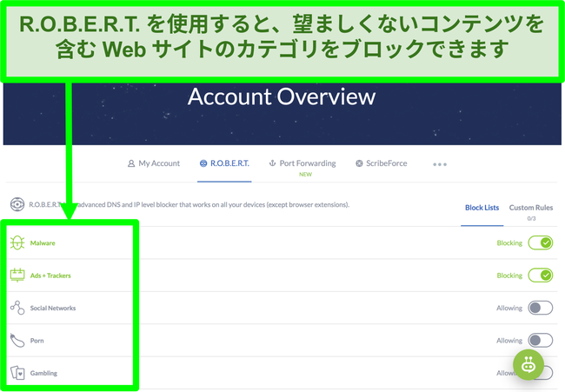This screenshot has width=565, height=392.
Task: Switch to the Block Lists tab
Action: (x=482, y=208)
